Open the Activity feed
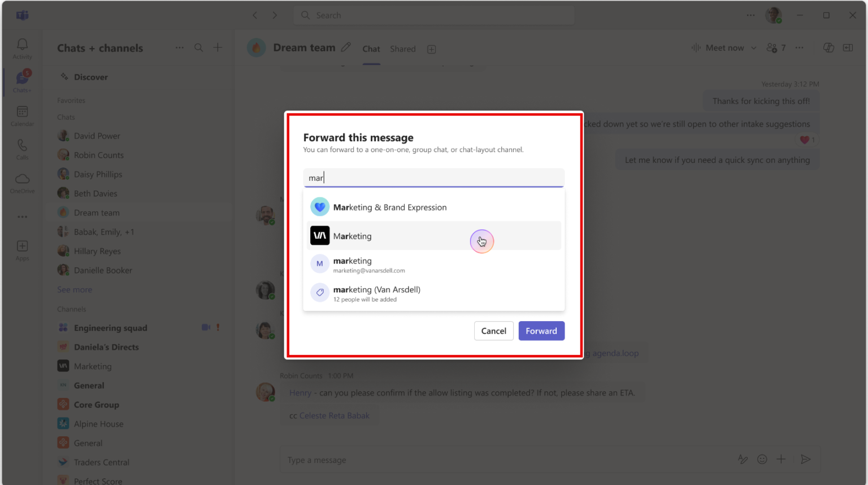 22,48
